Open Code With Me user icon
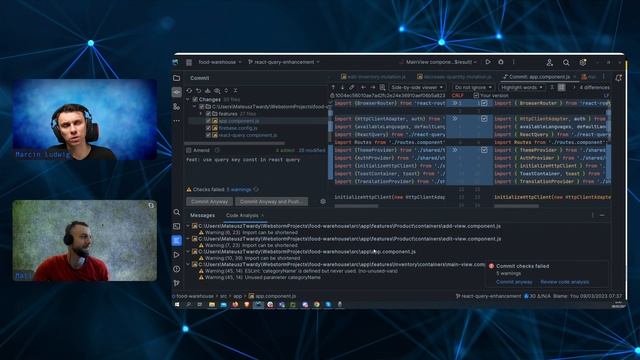Viewport: 640px width, 360px height. [x=550, y=62]
